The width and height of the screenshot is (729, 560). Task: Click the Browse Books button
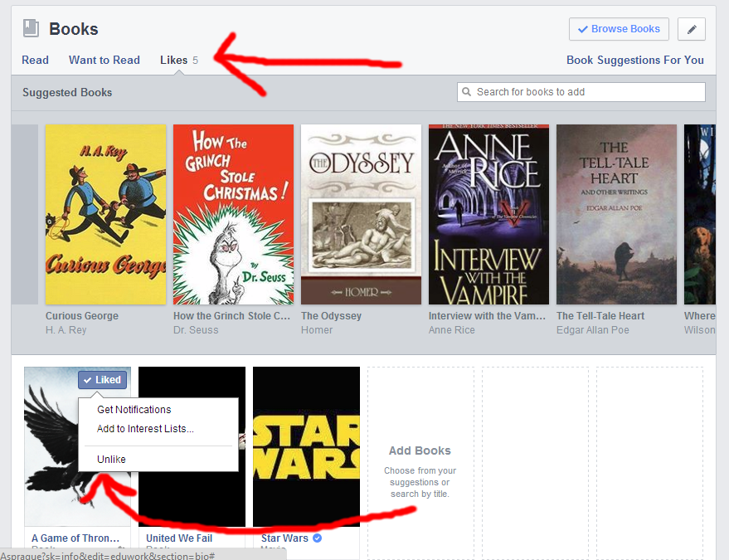tap(619, 29)
